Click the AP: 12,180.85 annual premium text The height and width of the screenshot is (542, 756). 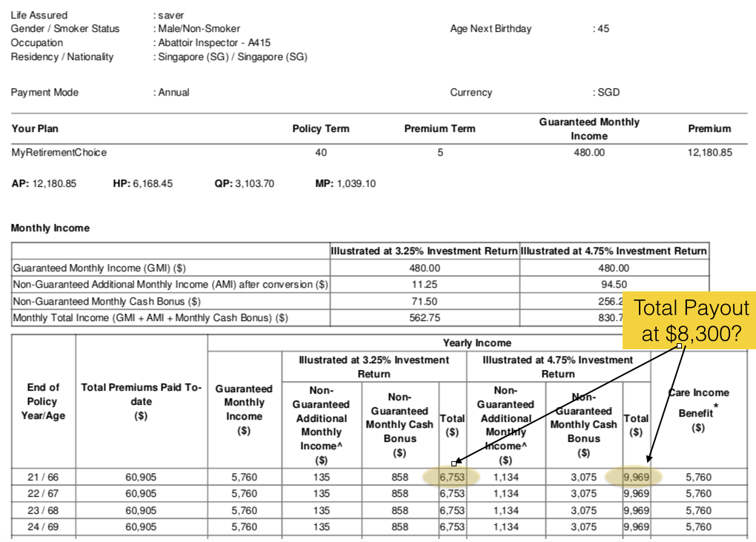click(x=44, y=184)
